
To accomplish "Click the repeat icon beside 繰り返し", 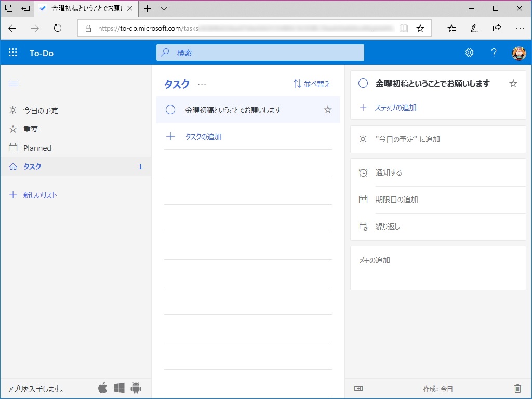I will point(362,227).
